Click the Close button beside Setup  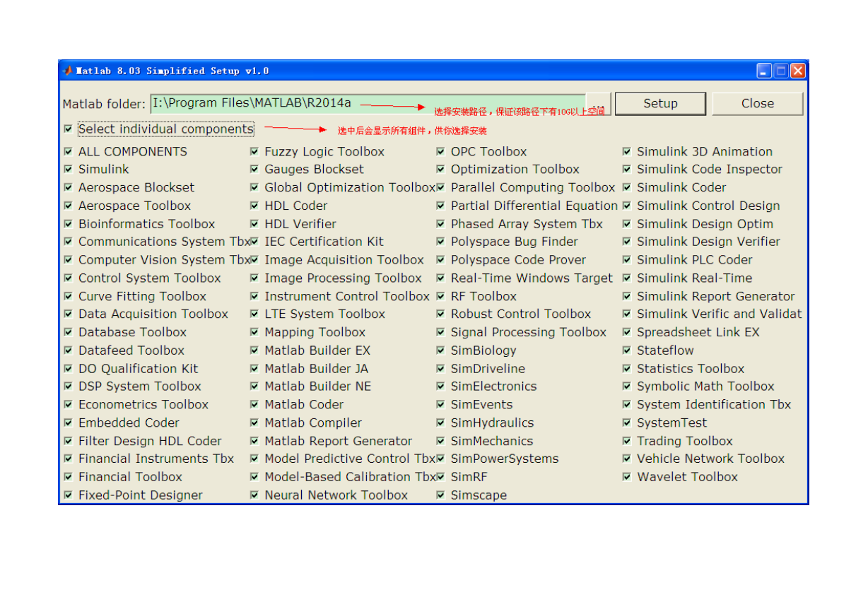[758, 103]
